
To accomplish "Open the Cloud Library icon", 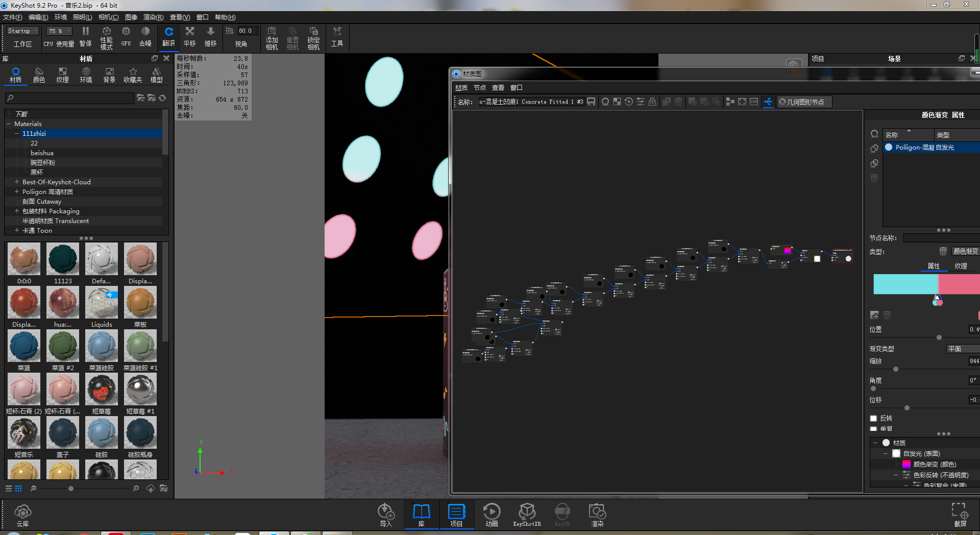I will 22,515.
